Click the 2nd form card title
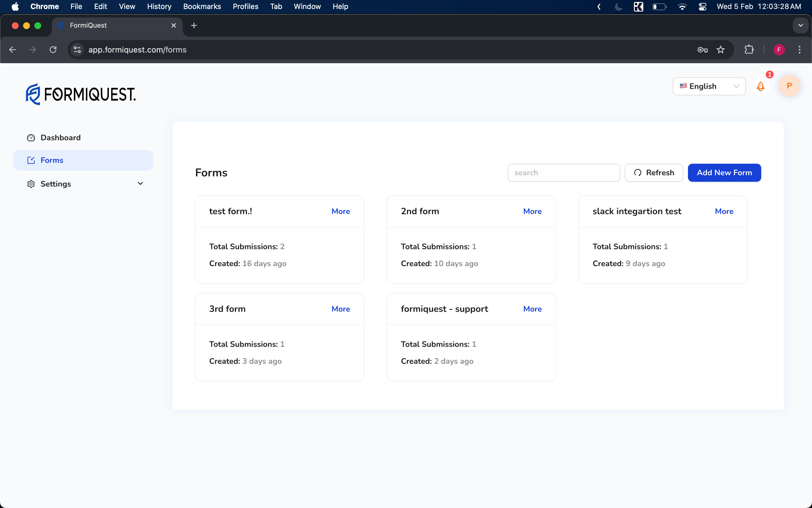 [x=420, y=211]
